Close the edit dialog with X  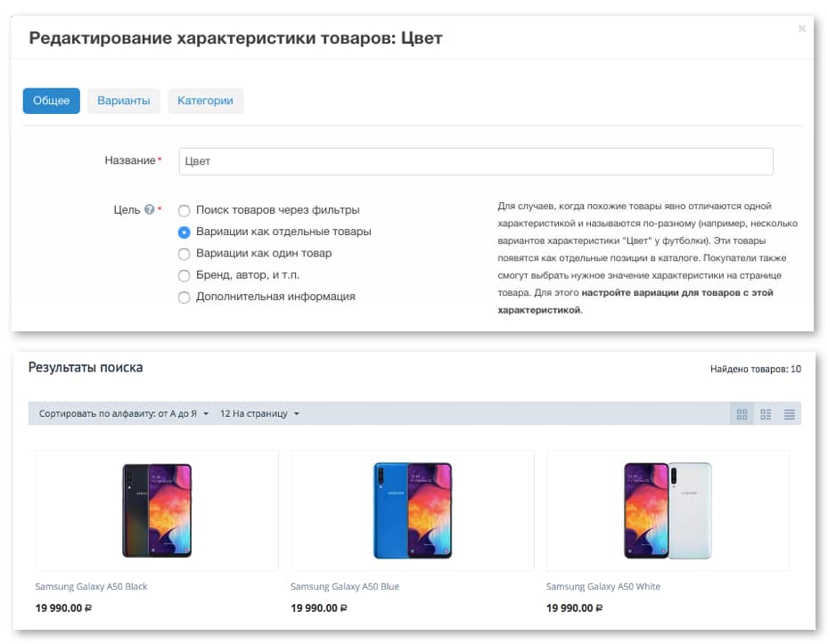[x=801, y=29]
